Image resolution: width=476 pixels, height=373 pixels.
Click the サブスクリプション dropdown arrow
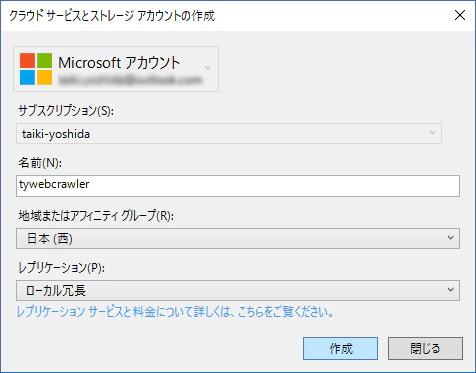[433, 133]
